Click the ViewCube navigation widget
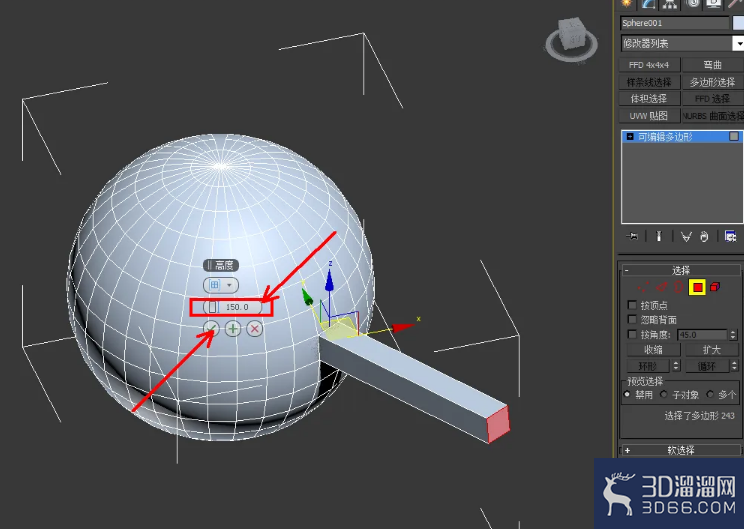This screenshot has width=744, height=529. pos(571,40)
